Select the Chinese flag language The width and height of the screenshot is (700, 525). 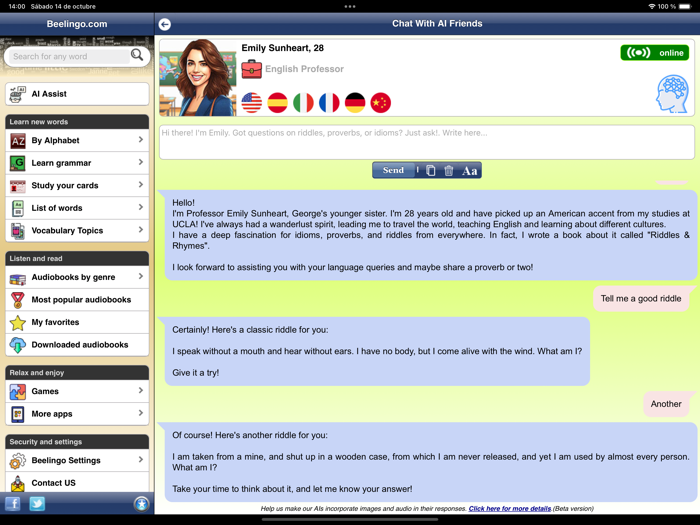(380, 103)
